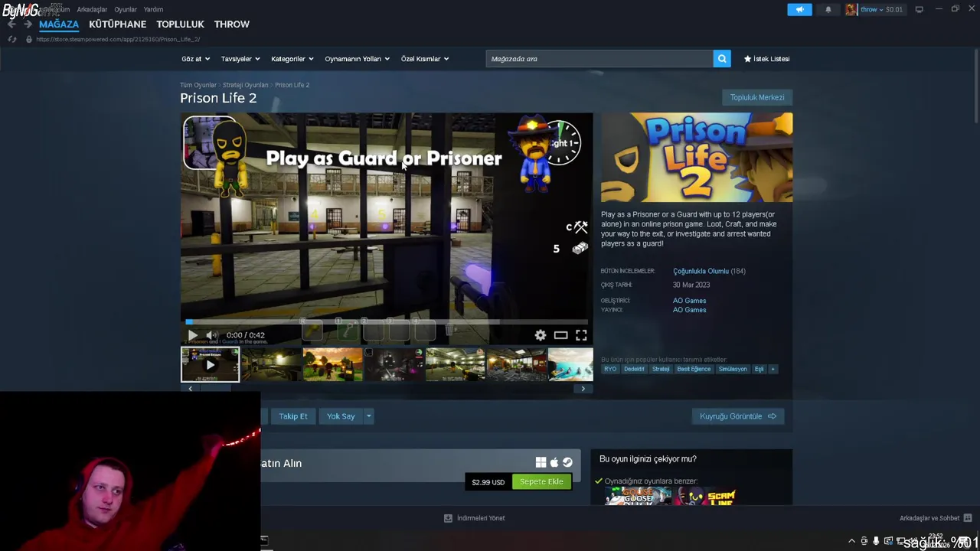This screenshot has height=551, width=980.
Task: Click Sepete Ekle add-to-cart button
Action: coord(541,482)
